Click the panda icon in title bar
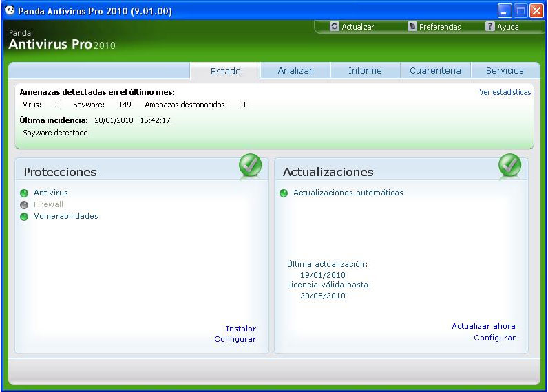The width and height of the screenshot is (548, 392). (x=10, y=10)
